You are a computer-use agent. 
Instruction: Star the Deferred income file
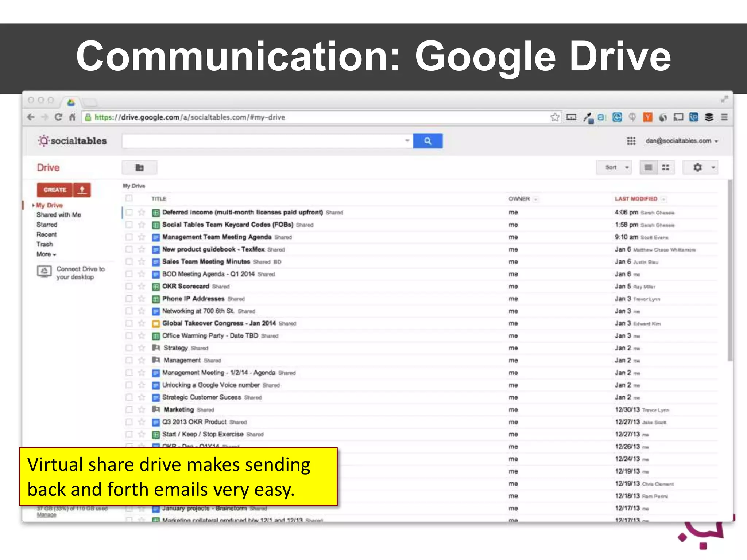pos(142,213)
